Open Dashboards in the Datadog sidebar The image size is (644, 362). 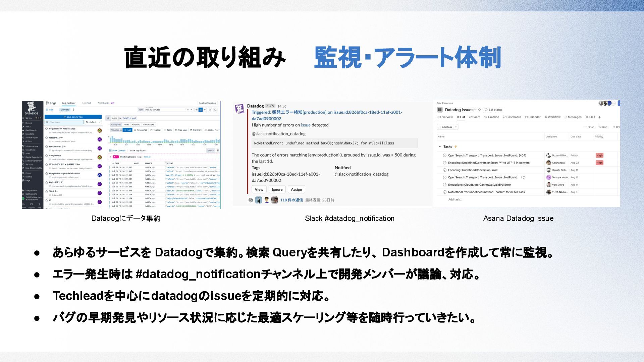[31, 130]
